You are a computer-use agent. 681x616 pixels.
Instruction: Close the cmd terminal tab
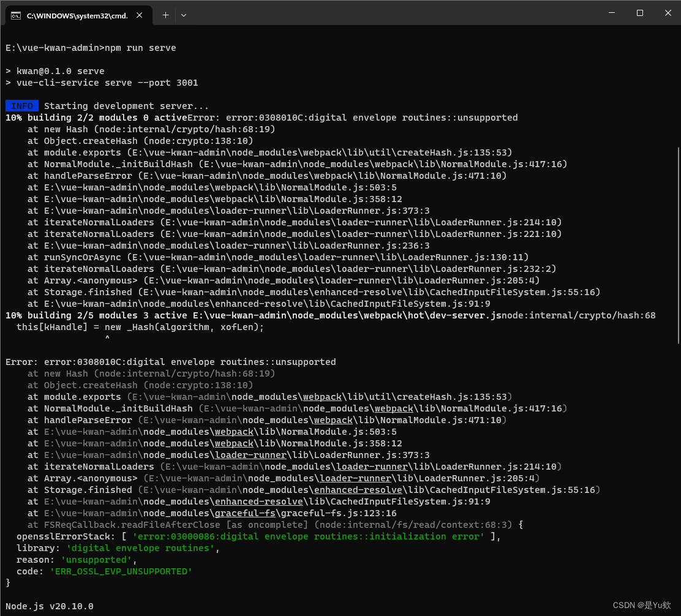140,15
